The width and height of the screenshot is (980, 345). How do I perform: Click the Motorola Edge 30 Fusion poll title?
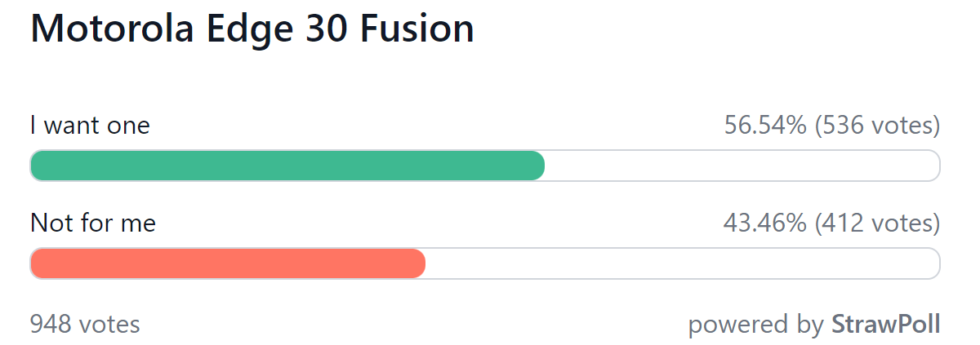click(252, 29)
